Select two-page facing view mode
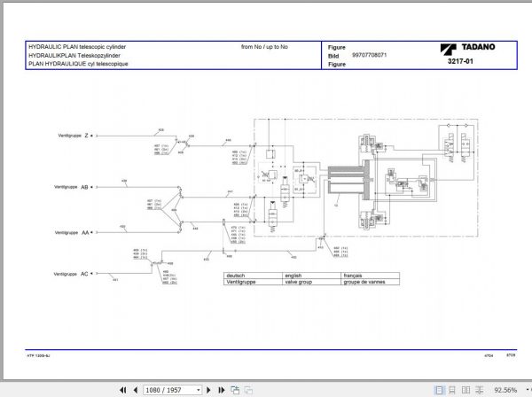Image resolution: width=532 pixels, height=397 pixels. click(x=465, y=390)
